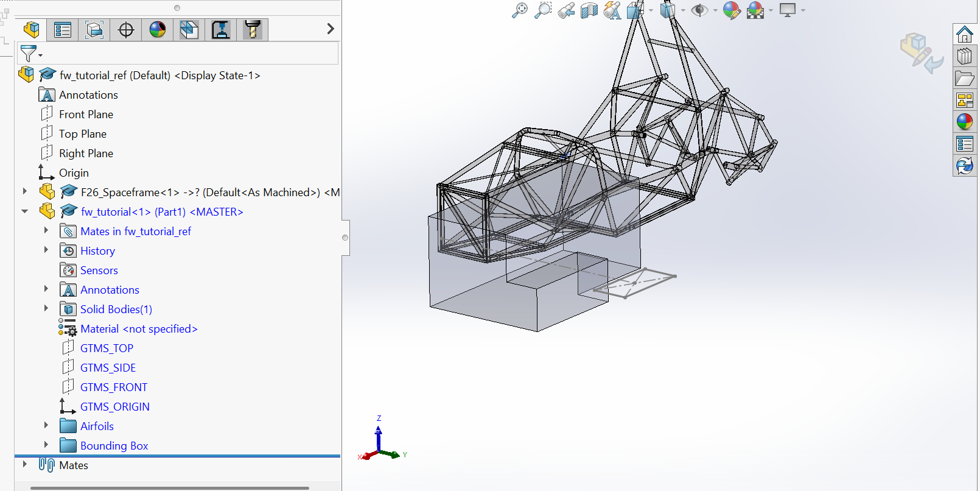Select the GTMS_TOP plane item
This screenshot has height=491, width=980.
(107, 348)
